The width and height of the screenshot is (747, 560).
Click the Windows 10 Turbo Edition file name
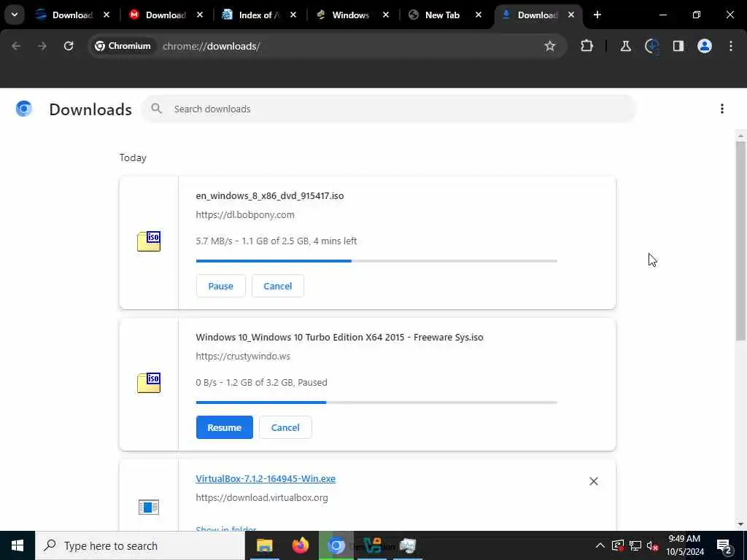point(339,337)
